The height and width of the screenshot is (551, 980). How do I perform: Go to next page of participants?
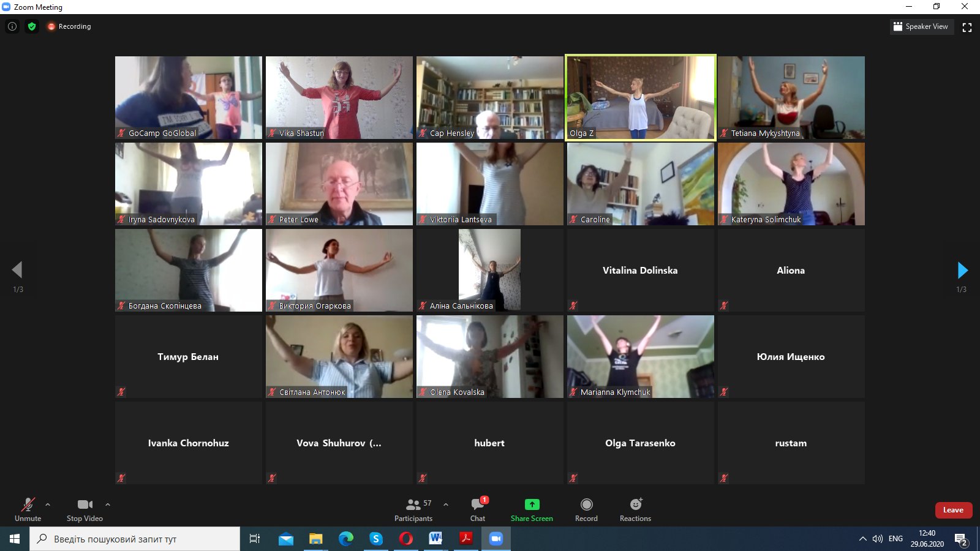tap(962, 270)
